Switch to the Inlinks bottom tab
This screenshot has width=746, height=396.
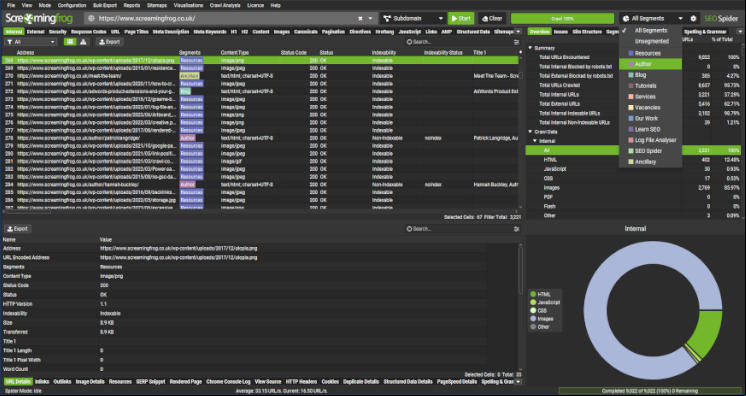coord(42,382)
